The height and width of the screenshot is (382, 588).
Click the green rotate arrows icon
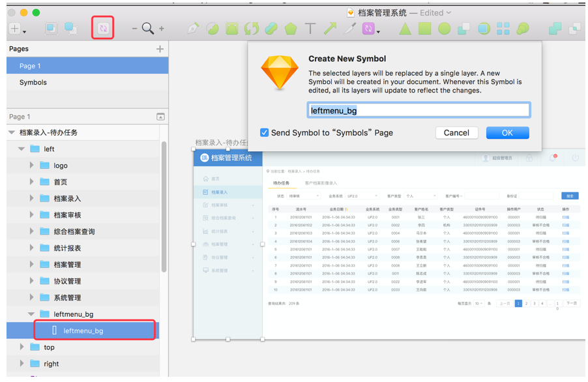(251, 29)
